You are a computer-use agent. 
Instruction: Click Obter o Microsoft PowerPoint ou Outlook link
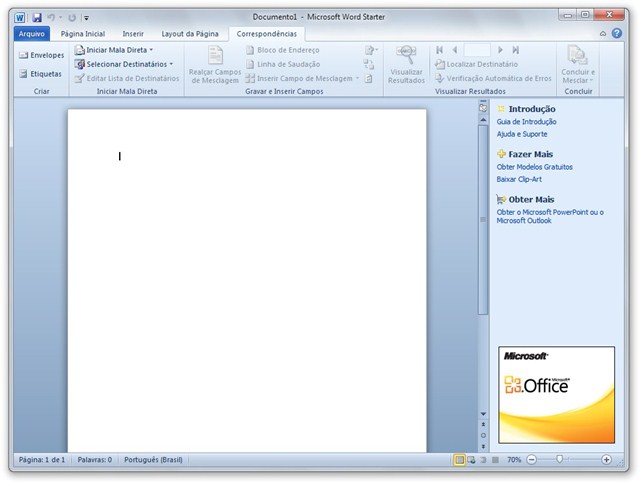coord(550,216)
